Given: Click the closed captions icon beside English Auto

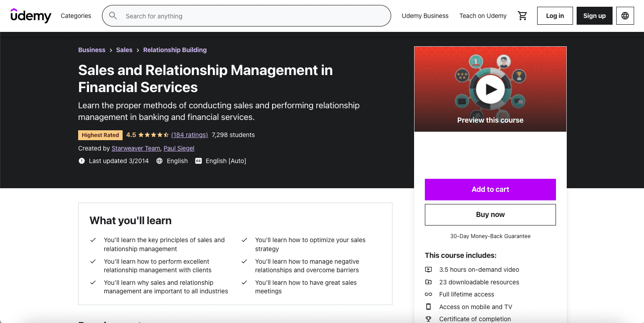Looking at the screenshot, I should click(198, 160).
